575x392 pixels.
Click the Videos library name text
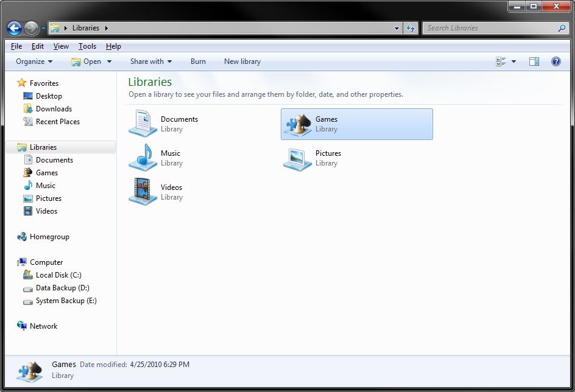point(171,187)
